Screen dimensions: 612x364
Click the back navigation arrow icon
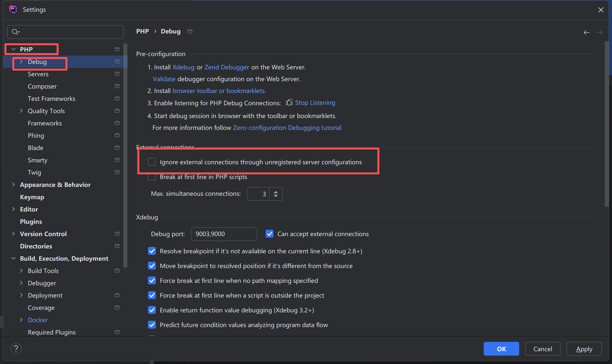click(x=586, y=32)
